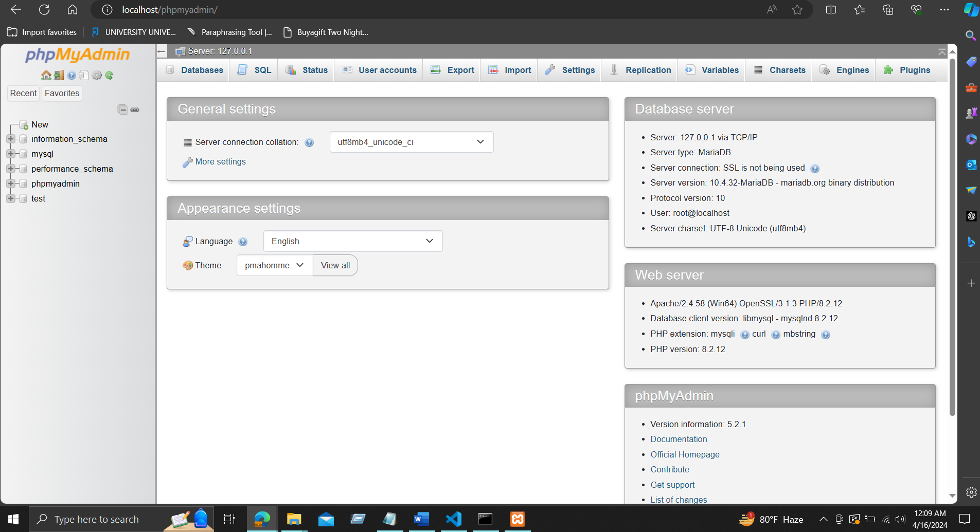Image resolution: width=980 pixels, height=532 pixels.
Task: Click the collapse all navigation tree icon
Action: (122, 109)
